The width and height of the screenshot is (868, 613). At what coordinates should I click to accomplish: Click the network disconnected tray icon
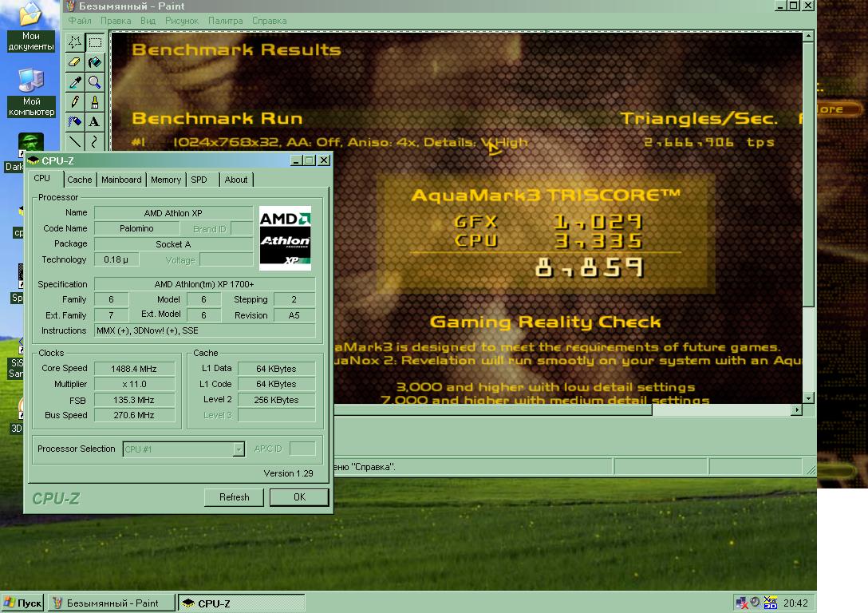pyautogui.click(x=741, y=603)
